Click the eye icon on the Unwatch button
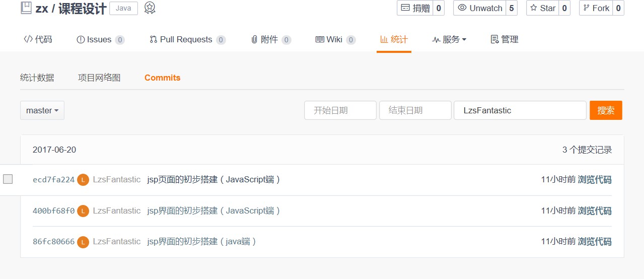The width and height of the screenshot is (644, 279). pyautogui.click(x=462, y=8)
